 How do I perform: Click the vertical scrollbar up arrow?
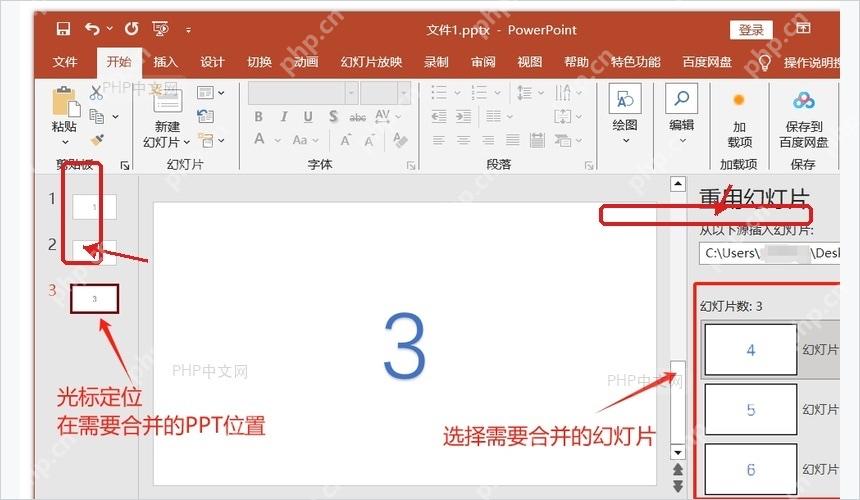pos(678,184)
